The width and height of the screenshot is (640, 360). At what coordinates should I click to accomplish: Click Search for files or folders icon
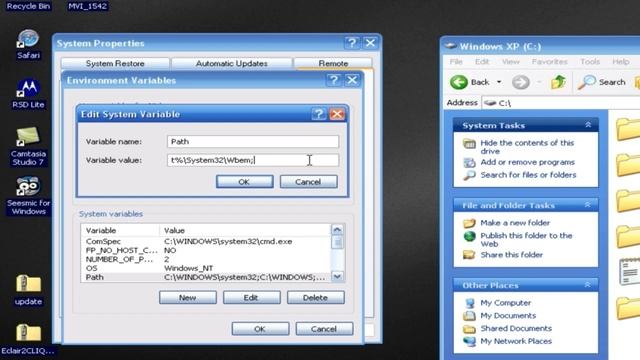coord(469,175)
